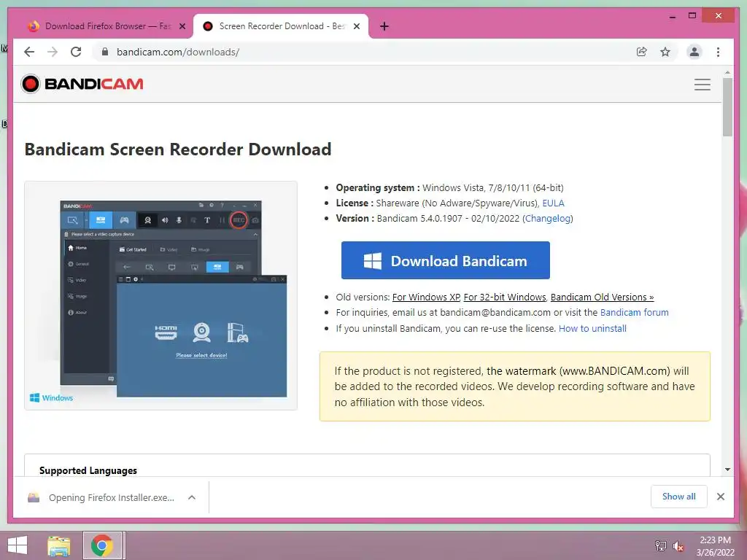Click the muted volume tray icon

tap(678, 546)
